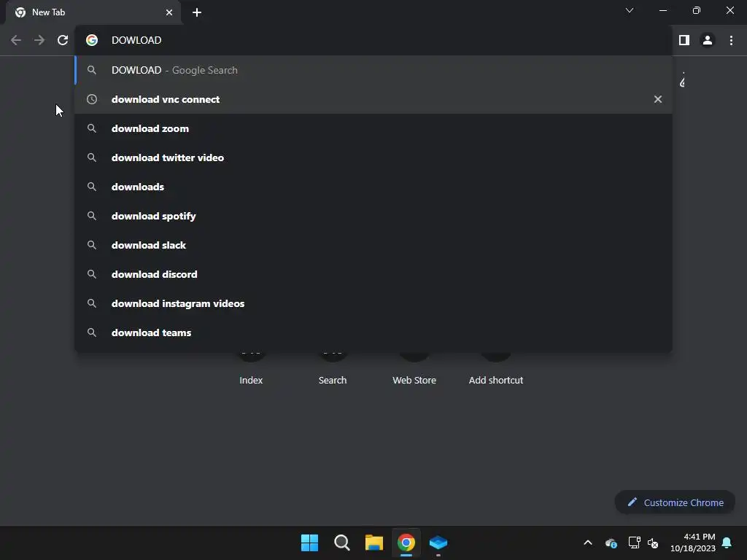This screenshot has width=747, height=560.
Task: Click the muted volume tray icon
Action: (x=653, y=542)
